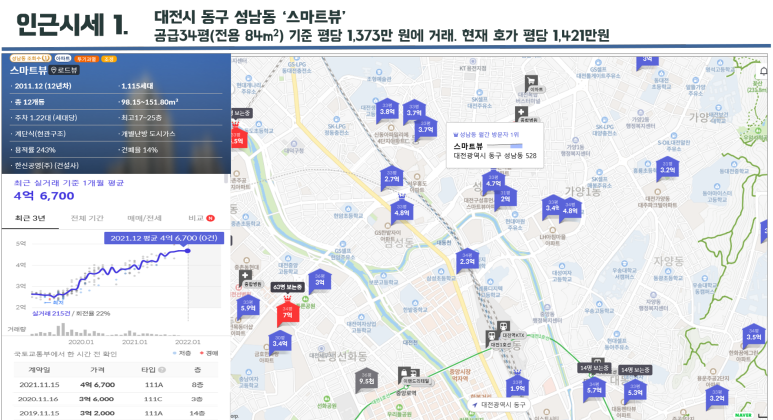Click the 현암초등학교 map label
This screenshot has width=773, height=420.
coord(348,216)
